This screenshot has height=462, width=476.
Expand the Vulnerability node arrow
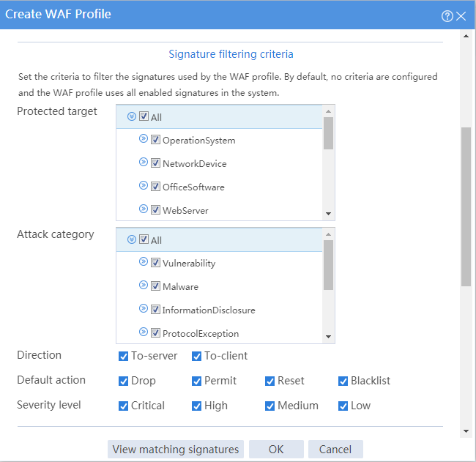144,261
